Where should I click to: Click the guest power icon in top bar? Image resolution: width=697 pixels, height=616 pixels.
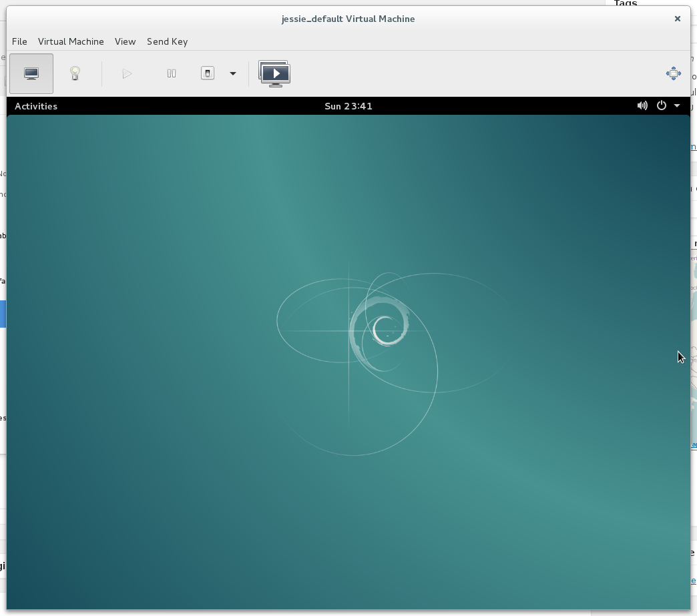click(662, 105)
